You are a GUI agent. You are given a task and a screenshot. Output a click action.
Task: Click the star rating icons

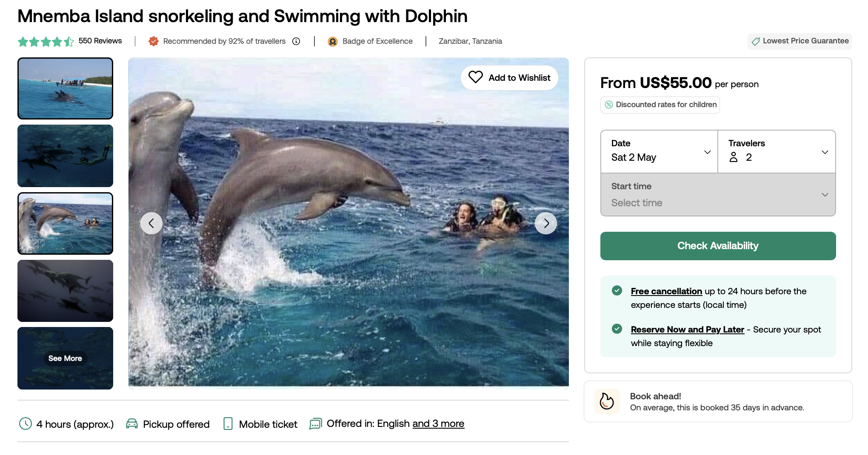coord(46,42)
